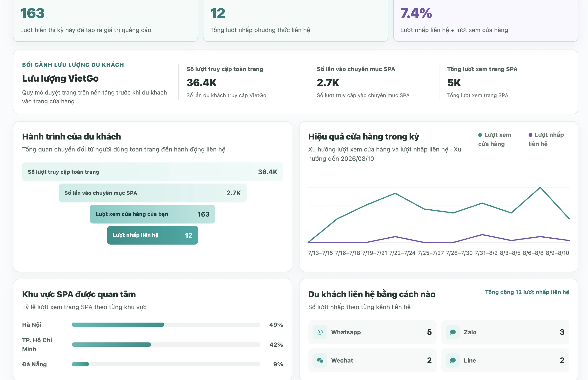Image resolution: width=588 pixels, height=380 pixels.
Task: Click the 7/16–7/18 axis label
Action: [x=348, y=253]
